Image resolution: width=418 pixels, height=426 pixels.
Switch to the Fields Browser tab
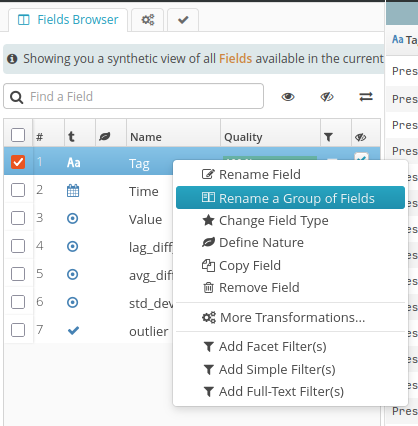pyautogui.click(x=68, y=20)
